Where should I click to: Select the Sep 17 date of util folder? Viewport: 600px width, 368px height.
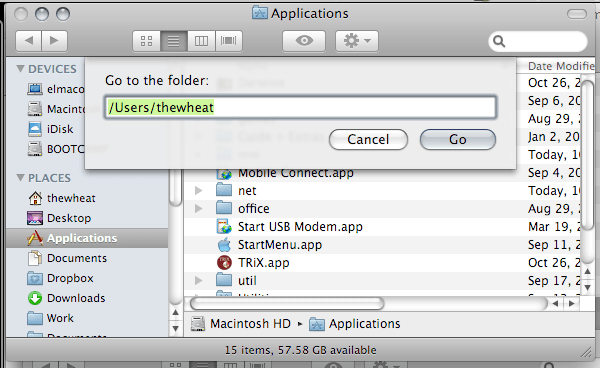[554, 281]
